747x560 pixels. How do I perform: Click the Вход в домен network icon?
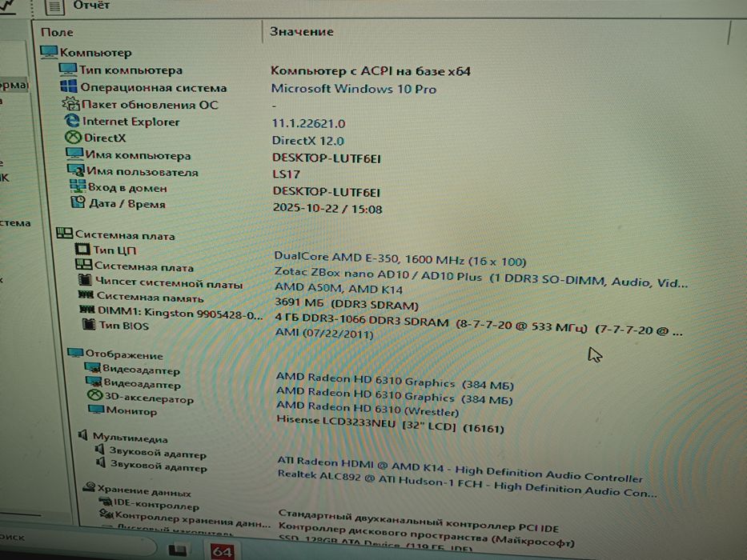pyautogui.click(x=78, y=186)
